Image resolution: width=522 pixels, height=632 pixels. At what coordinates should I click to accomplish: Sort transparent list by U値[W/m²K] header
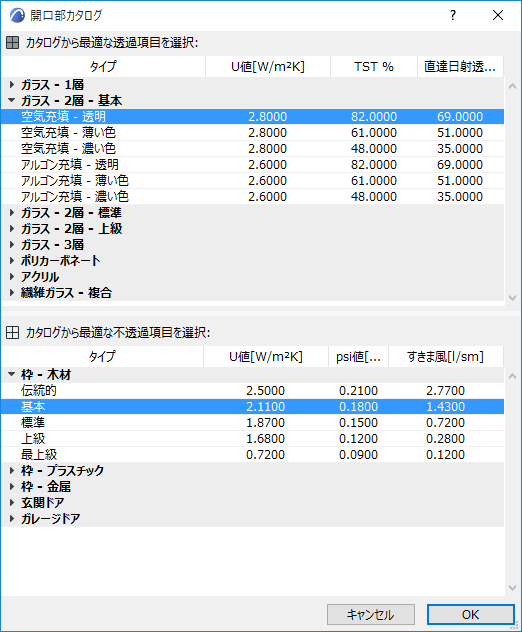[268, 67]
